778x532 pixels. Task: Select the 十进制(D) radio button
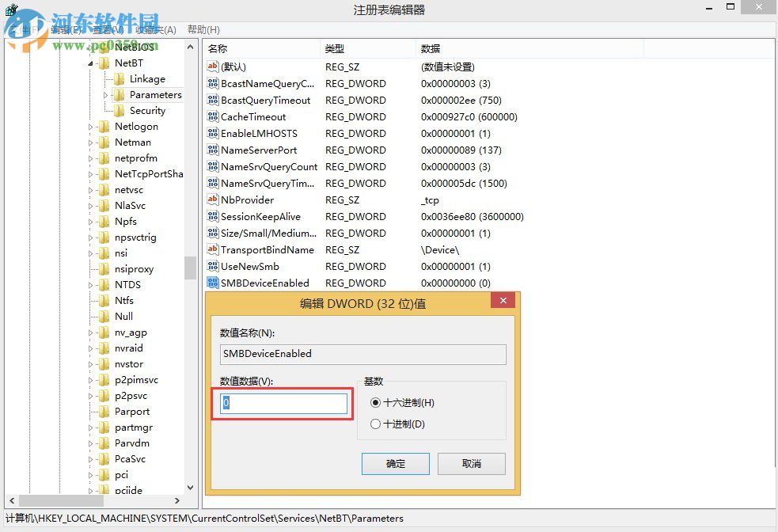pos(376,424)
